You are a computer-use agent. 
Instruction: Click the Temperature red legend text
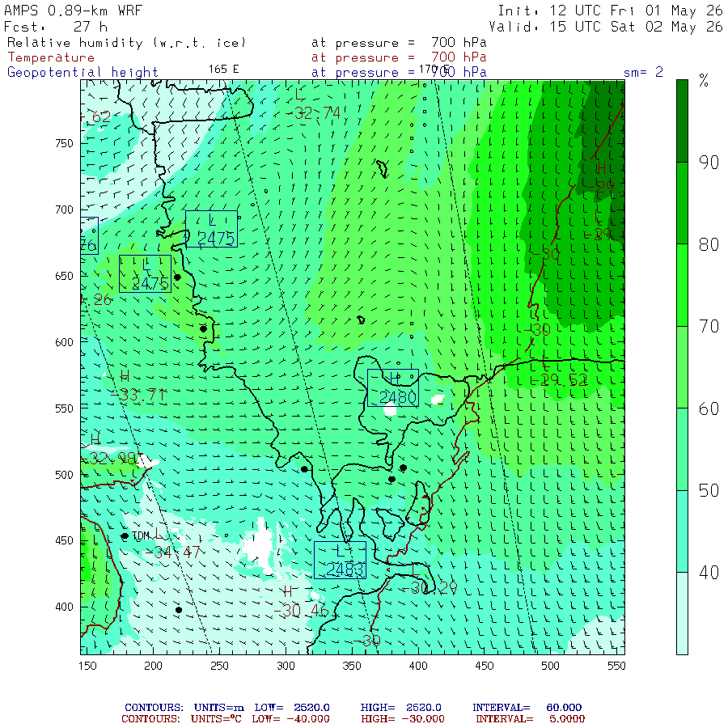point(51,57)
